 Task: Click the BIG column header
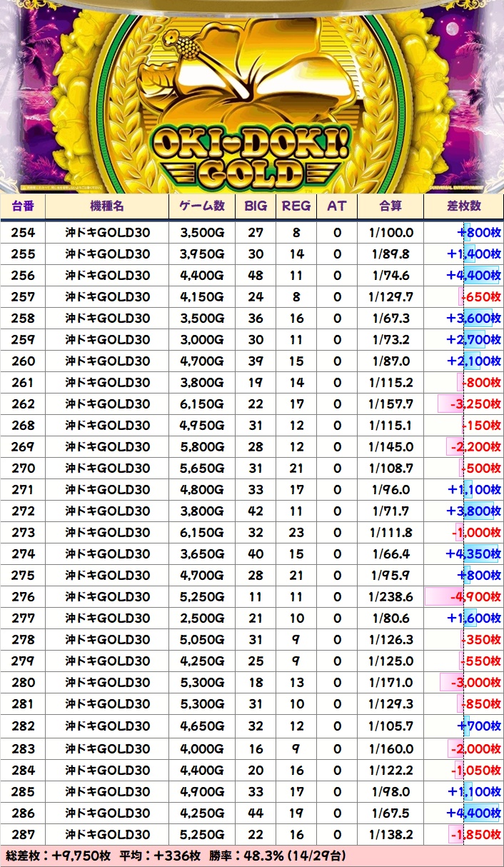[x=256, y=206]
